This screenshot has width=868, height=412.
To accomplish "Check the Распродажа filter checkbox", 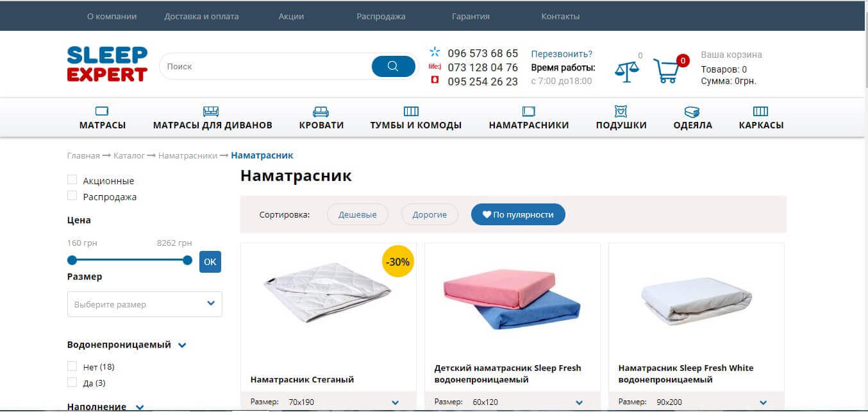I will coord(72,196).
